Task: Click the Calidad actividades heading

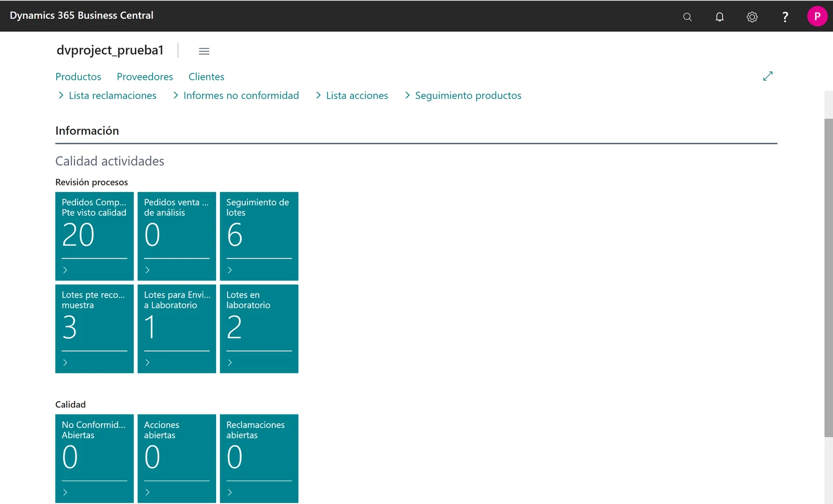Action: pos(110,161)
